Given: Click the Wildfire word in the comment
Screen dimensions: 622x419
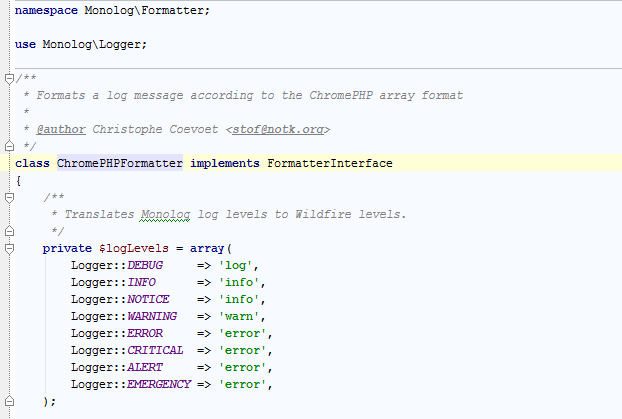Looking at the screenshot, I should 323,214.
